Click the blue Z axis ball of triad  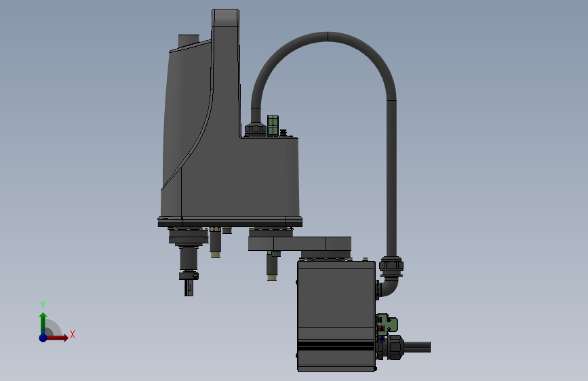click(x=43, y=338)
